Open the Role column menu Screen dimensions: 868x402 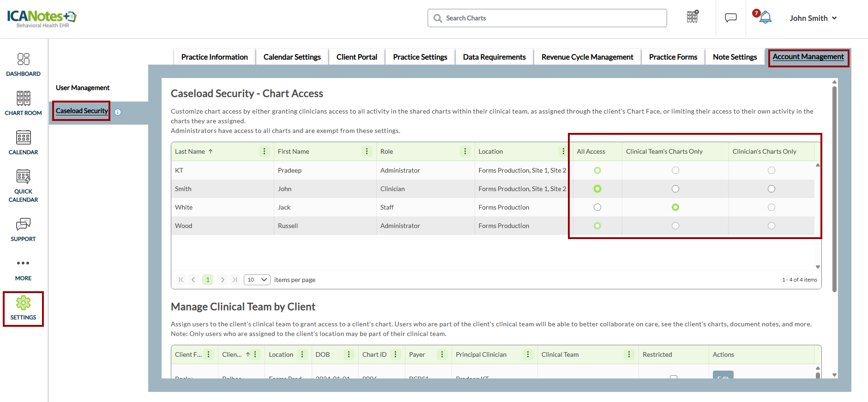coord(465,151)
